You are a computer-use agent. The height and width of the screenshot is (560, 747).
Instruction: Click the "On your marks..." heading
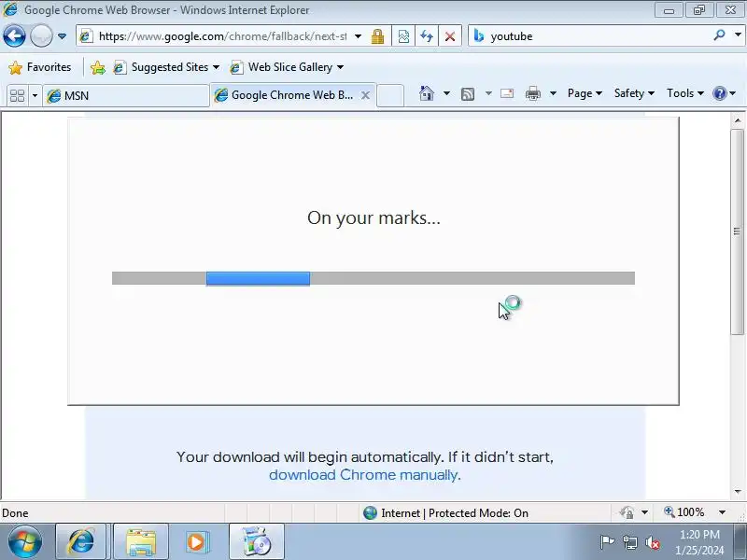[x=374, y=218]
